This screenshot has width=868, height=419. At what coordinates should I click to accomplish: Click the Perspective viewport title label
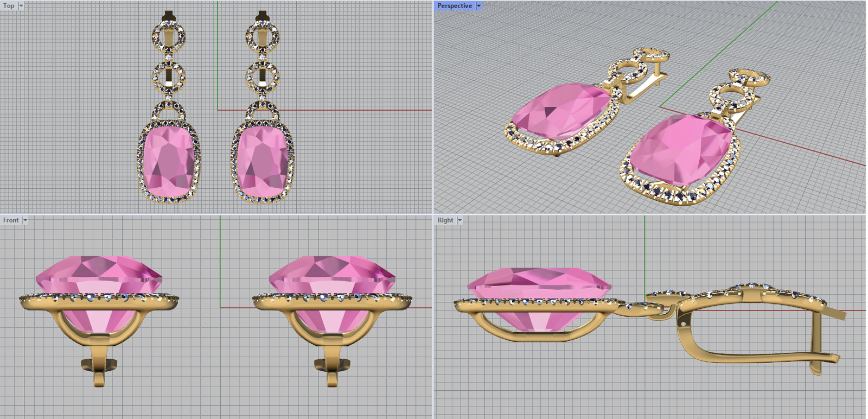[455, 6]
